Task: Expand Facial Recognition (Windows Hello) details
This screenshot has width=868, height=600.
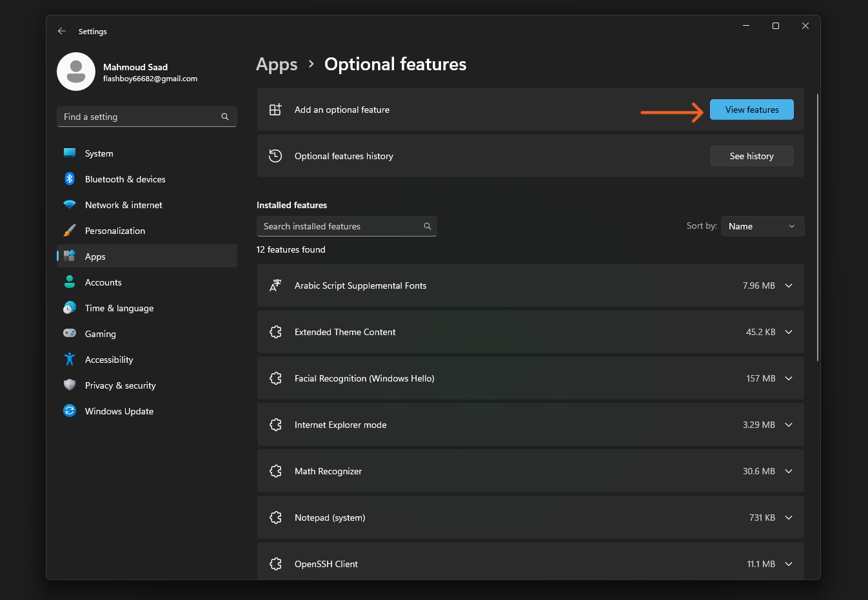Action: [x=788, y=378]
